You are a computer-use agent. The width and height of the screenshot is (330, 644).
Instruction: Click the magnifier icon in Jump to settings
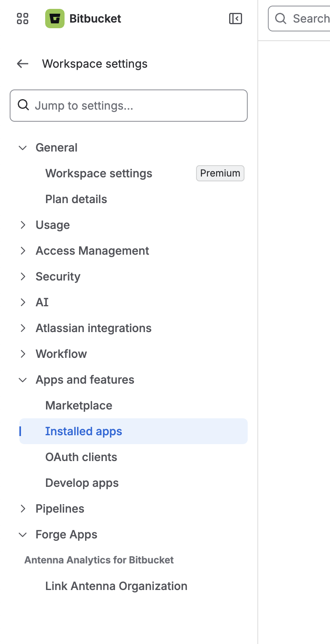pyautogui.click(x=23, y=105)
